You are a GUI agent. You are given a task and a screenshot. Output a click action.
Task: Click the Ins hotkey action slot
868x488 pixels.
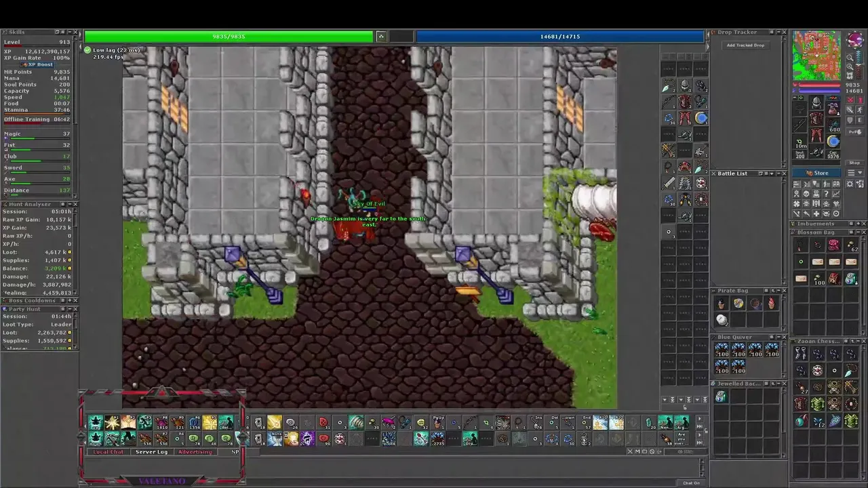(536, 422)
